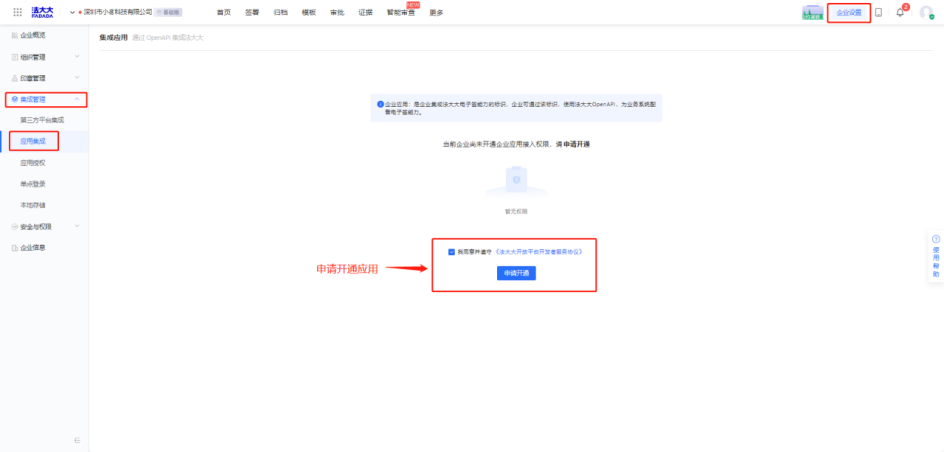944x452 pixels.
Task: Go to 首页 in the top navigation
Action: pos(224,12)
